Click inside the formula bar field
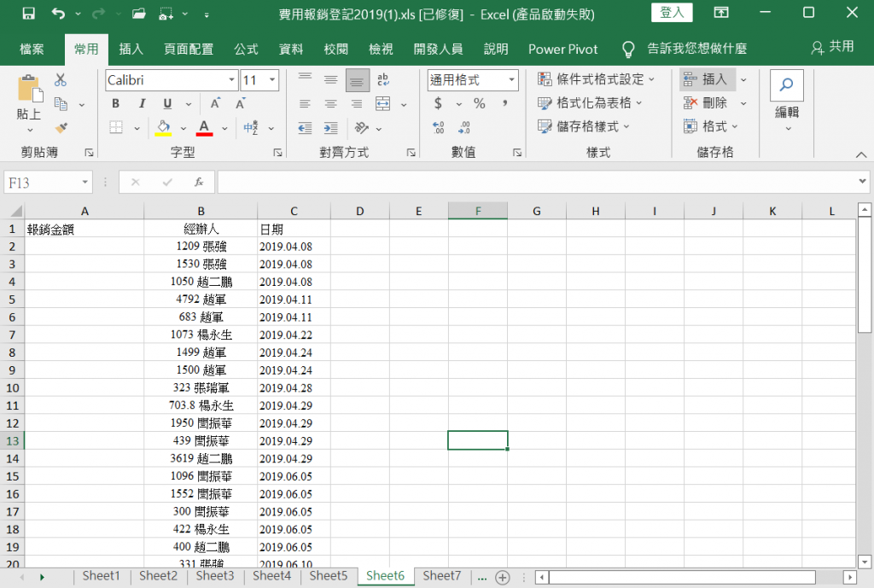The height and width of the screenshot is (588, 874). click(537, 183)
